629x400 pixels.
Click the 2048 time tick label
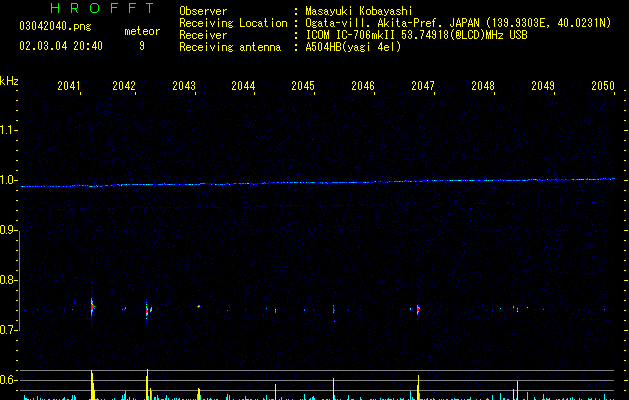[483, 86]
